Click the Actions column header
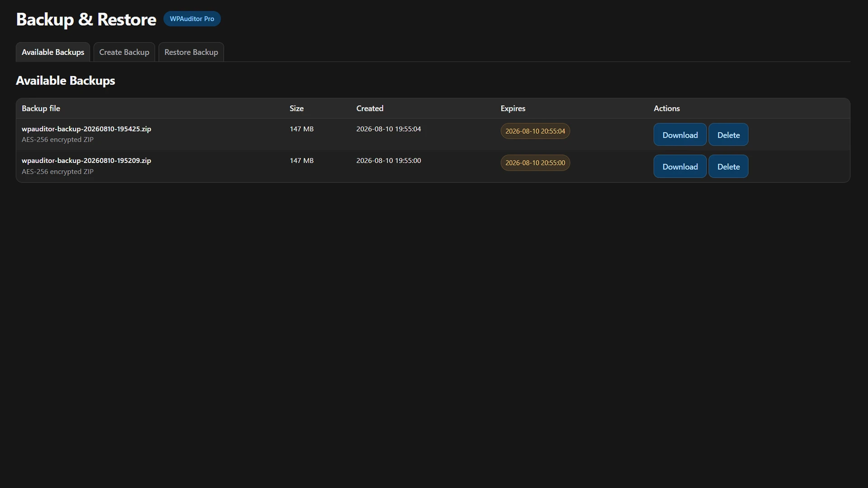The image size is (868, 488). coord(666,108)
